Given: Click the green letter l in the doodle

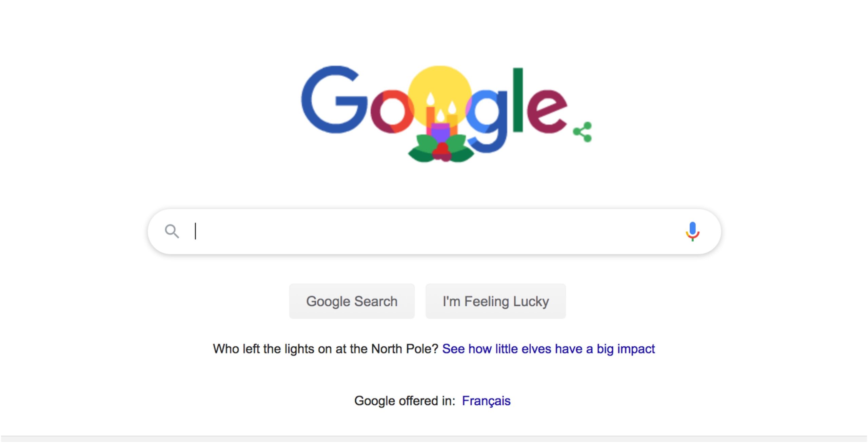Looking at the screenshot, I should click(x=517, y=99).
